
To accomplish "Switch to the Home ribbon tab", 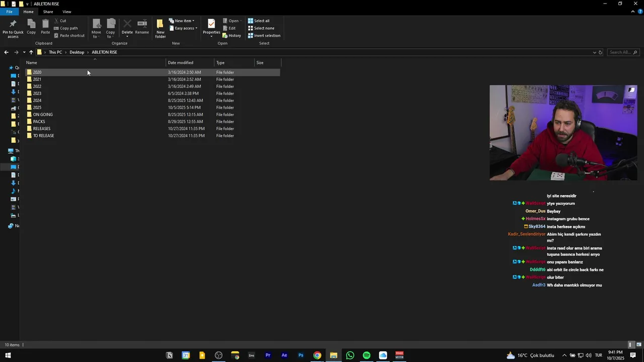I will coord(29,12).
